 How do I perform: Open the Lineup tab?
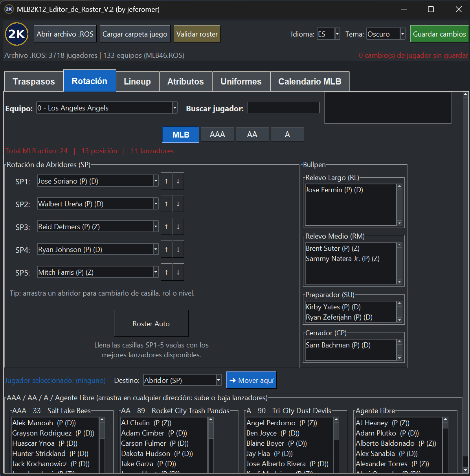point(138,81)
